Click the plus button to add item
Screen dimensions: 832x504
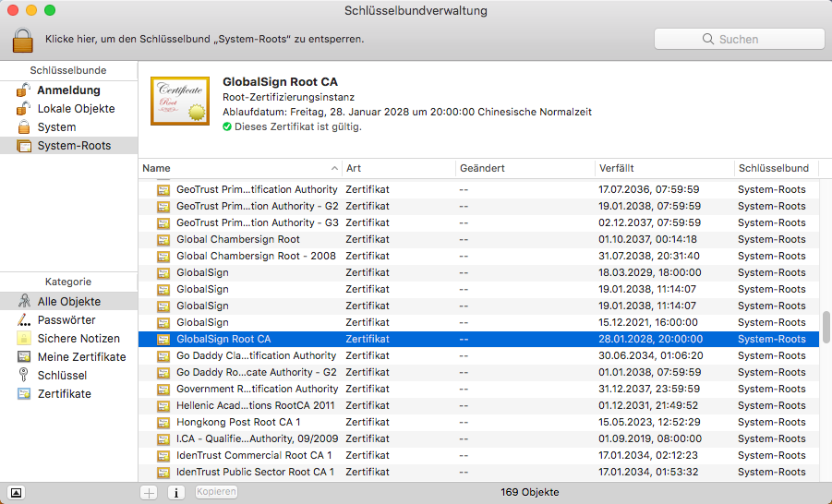pyautogui.click(x=149, y=493)
